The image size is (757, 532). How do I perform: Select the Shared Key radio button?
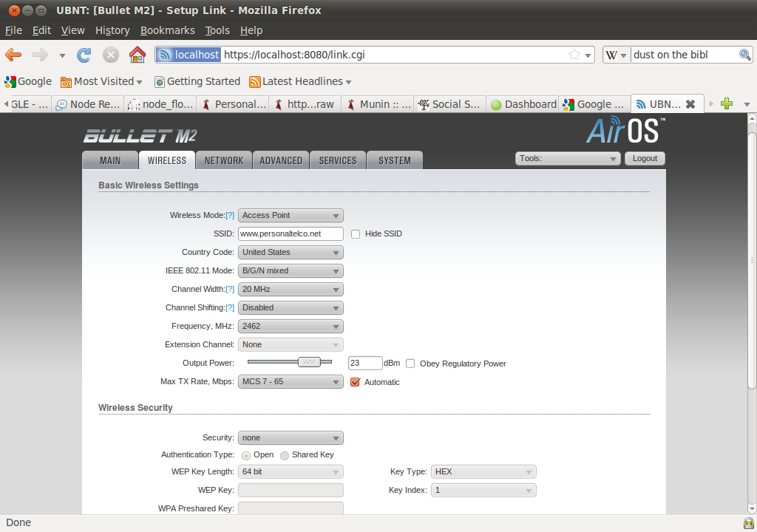[x=285, y=455]
